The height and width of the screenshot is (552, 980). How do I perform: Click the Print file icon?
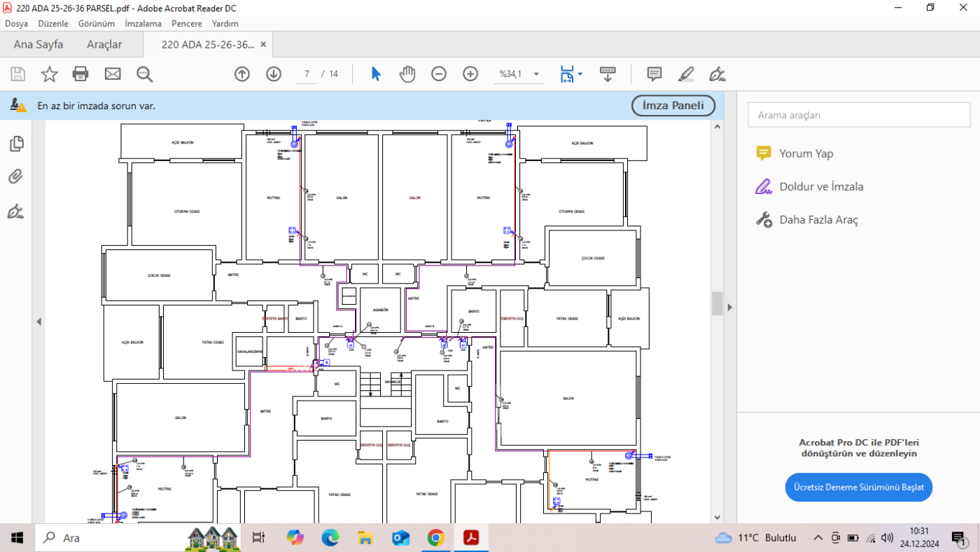click(80, 74)
